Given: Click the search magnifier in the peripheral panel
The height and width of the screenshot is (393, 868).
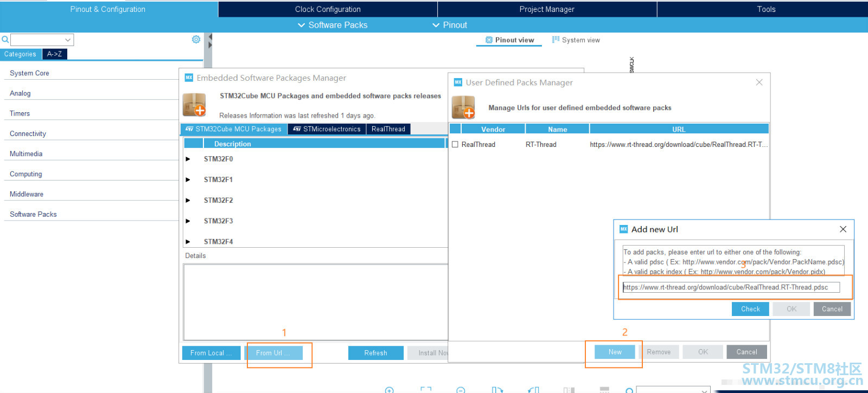Looking at the screenshot, I should click(x=5, y=40).
